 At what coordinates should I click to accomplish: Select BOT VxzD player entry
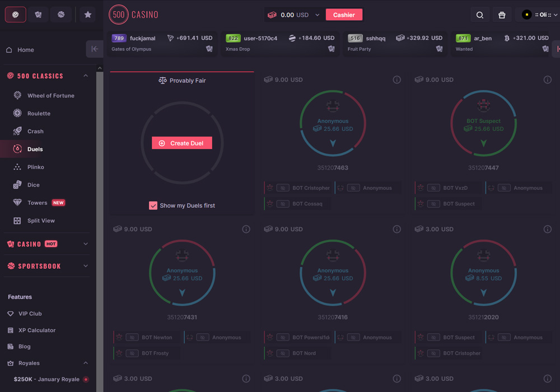click(448, 188)
